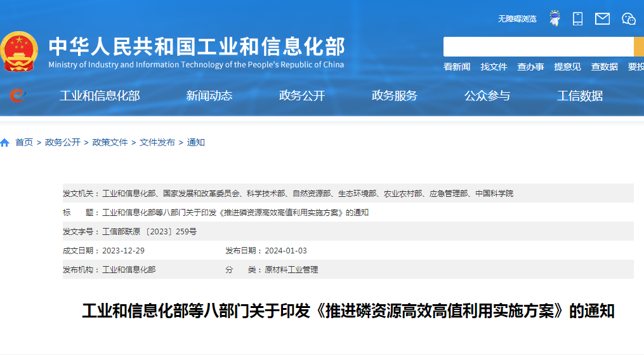Go to 政务公开 in breadcrumb
The height and width of the screenshot is (355, 644).
click(x=62, y=143)
